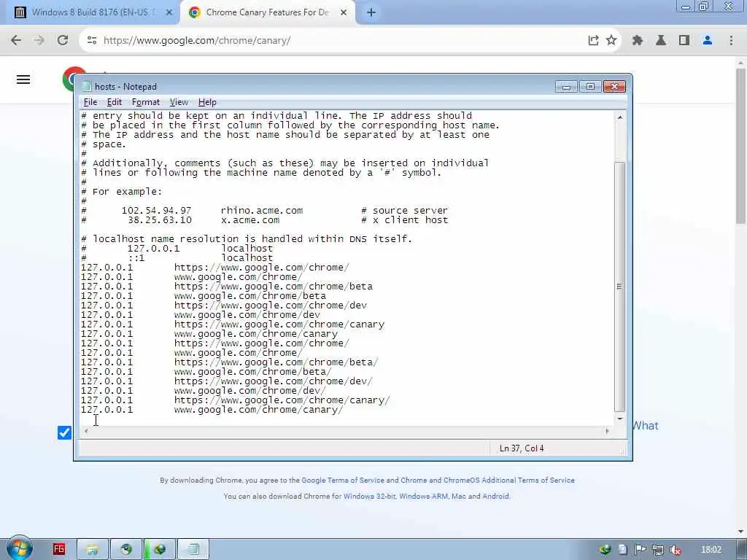
Task: Close the Chrome Canary Features tab
Action: (344, 13)
